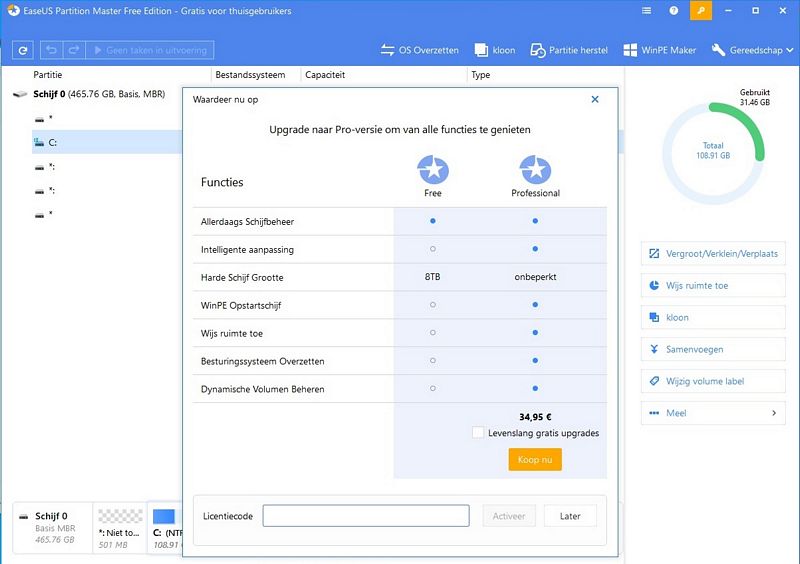This screenshot has width=800, height=564.
Task: Click the orange key activation icon
Action: coord(701,11)
